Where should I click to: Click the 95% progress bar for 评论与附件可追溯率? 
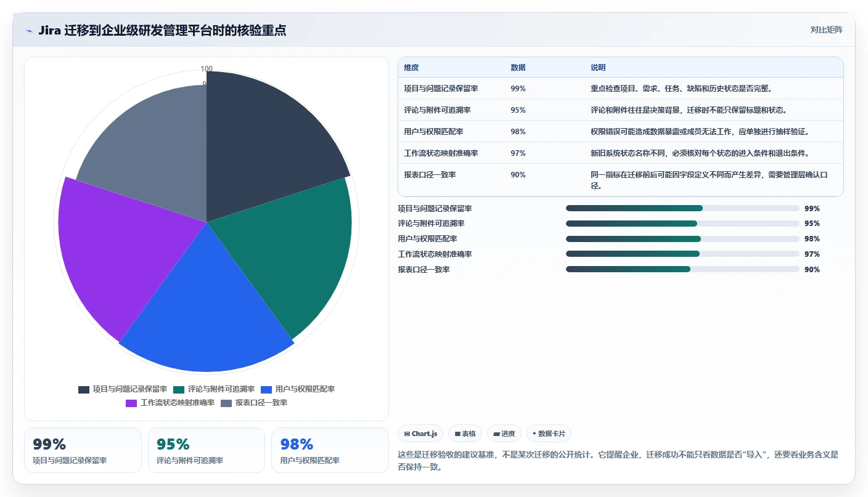pos(682,224)
